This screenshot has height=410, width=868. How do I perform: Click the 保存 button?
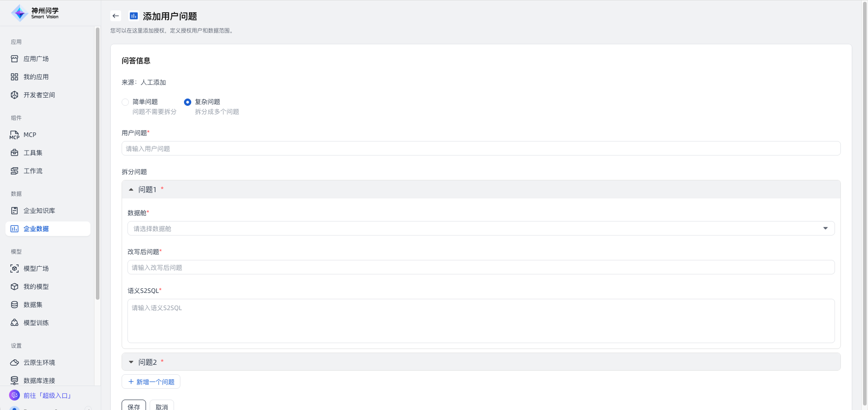point(134,406)
